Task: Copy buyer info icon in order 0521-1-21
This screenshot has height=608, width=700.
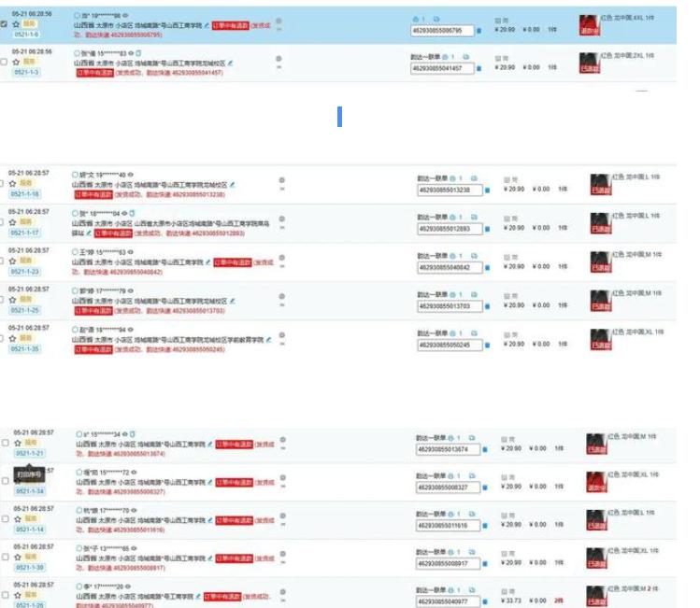Action: pos(133,434)
